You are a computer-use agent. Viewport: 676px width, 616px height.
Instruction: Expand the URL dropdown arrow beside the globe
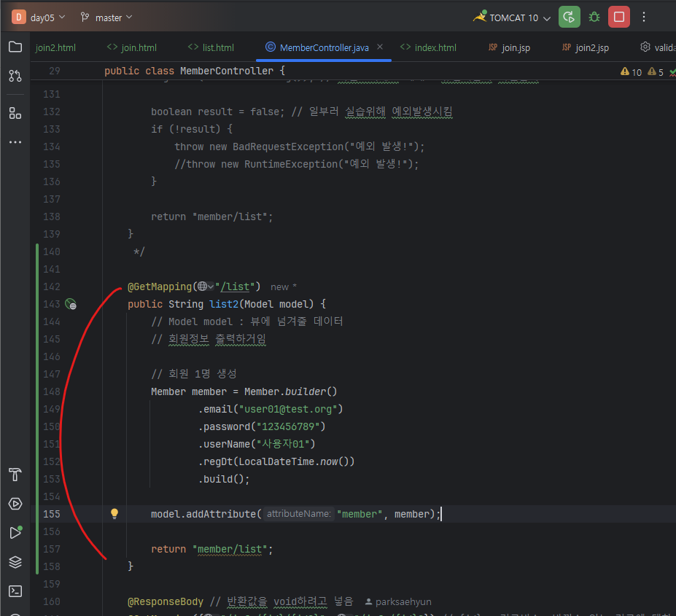point(211,286)
